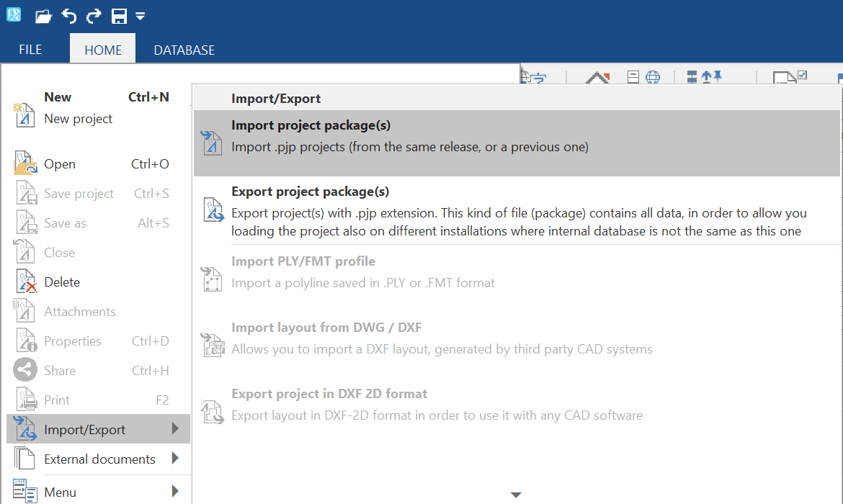Image resolution: width=843 pixels, height=504 pixels.
Task: Click the application logo icon in title bar
Action: (x=14, y=14)
